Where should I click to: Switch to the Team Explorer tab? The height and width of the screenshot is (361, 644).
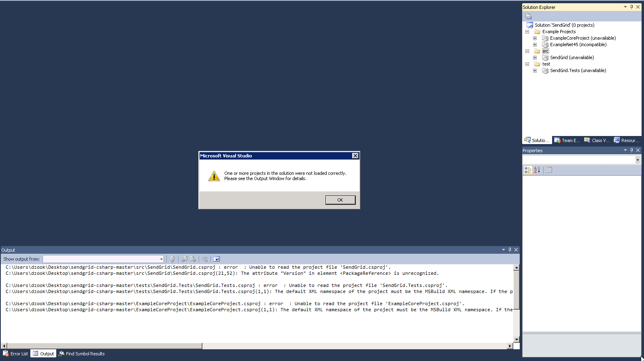pyautogui.click(x=567, y=140)
